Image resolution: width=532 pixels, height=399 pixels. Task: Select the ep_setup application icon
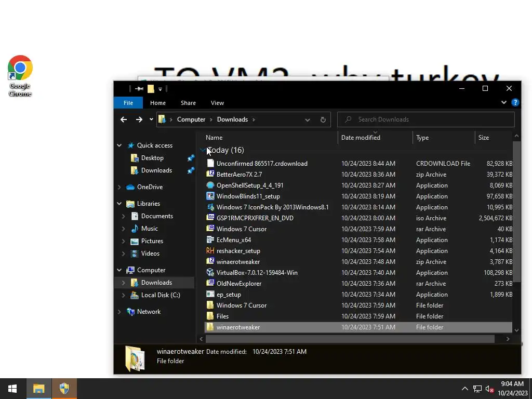[x=210, y=294]
